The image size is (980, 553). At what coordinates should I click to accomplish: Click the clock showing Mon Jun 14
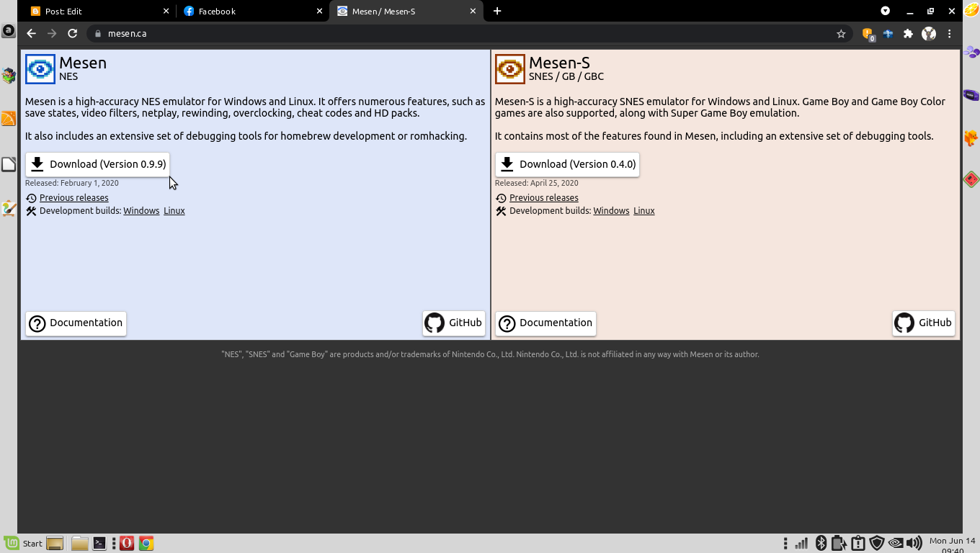coord(952,545)
